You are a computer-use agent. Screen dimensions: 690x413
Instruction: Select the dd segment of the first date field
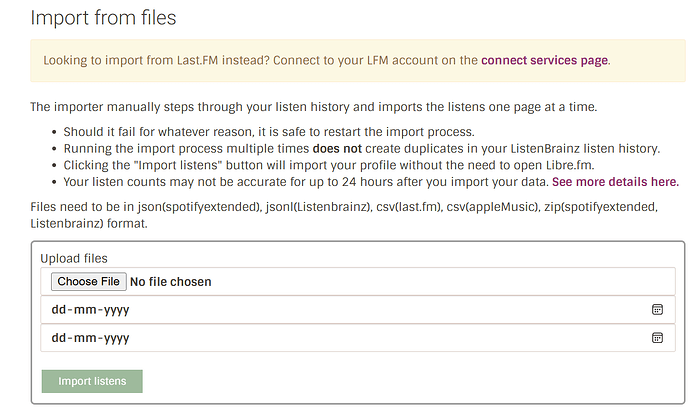click(59, 310)
